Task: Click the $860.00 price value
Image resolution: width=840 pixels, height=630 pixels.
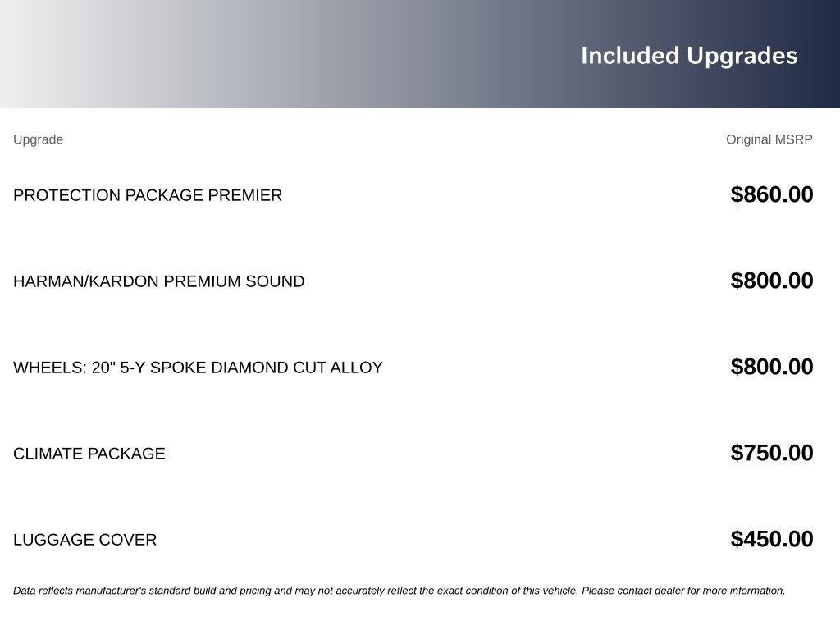Action: pyautogui.click(x=771, y=194)
